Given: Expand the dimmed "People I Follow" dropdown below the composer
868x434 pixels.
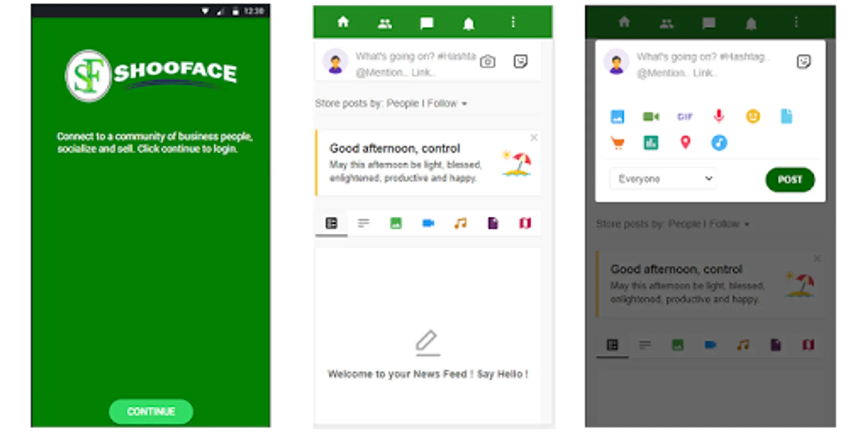Looking at the screenshot, I should tap(708, 224).
